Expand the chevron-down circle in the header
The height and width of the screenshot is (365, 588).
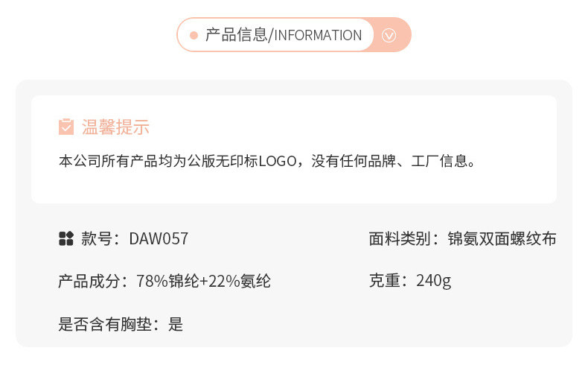[x=389, y=35]
